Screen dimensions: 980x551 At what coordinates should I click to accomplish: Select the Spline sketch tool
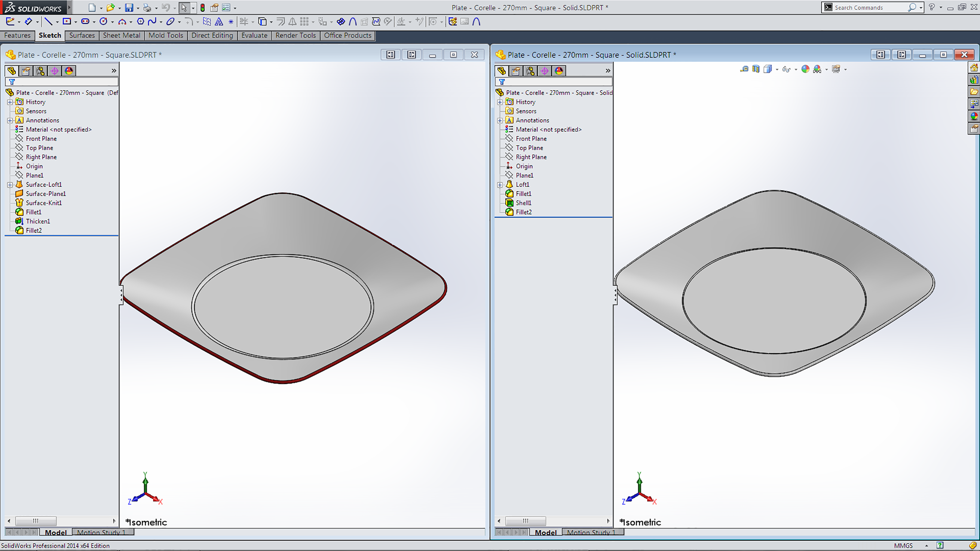point(152,21)
